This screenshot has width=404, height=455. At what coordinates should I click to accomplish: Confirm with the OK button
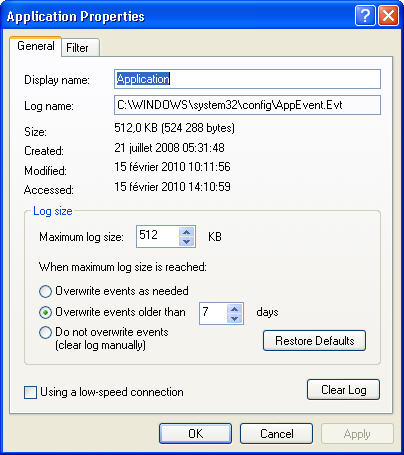[x=195, y=433]
